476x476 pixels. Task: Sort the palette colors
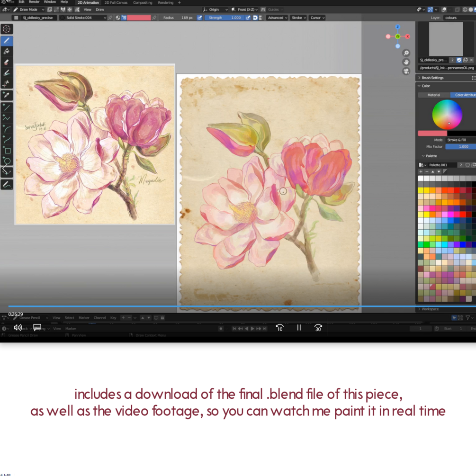tap(445, 171)
